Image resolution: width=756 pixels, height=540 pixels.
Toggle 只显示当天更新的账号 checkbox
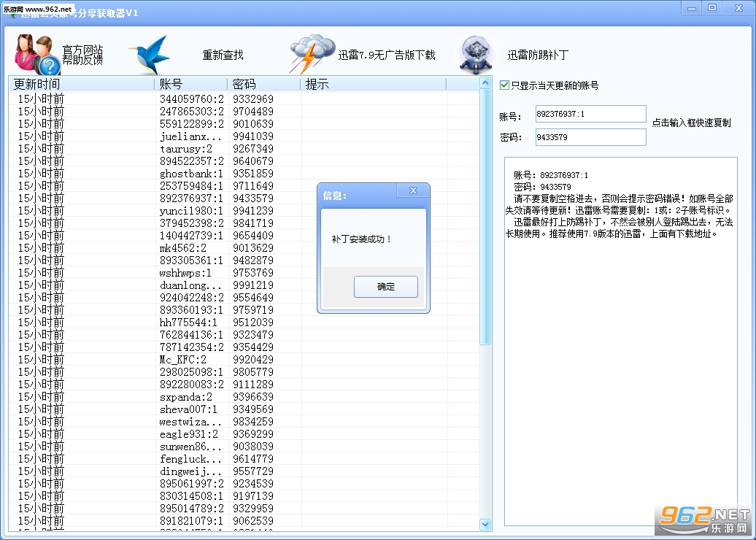tap(504, 85)
